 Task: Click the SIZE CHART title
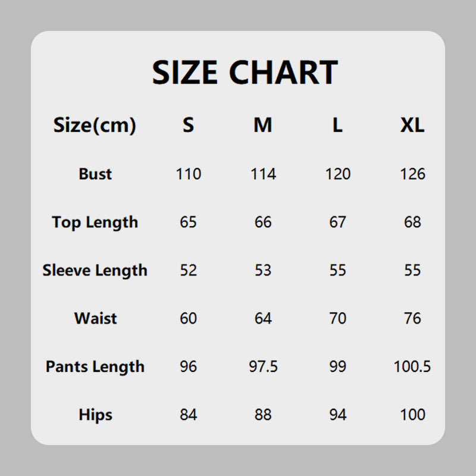tap(245, 73)
